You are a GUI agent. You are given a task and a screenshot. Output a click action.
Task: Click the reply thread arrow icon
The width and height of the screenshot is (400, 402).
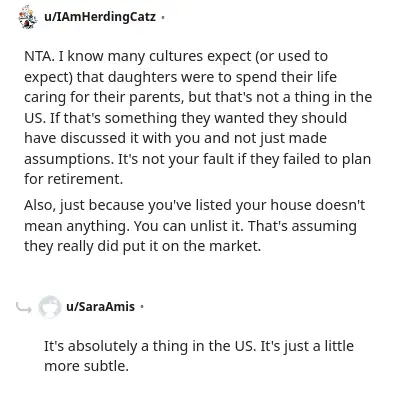point(24,308)
